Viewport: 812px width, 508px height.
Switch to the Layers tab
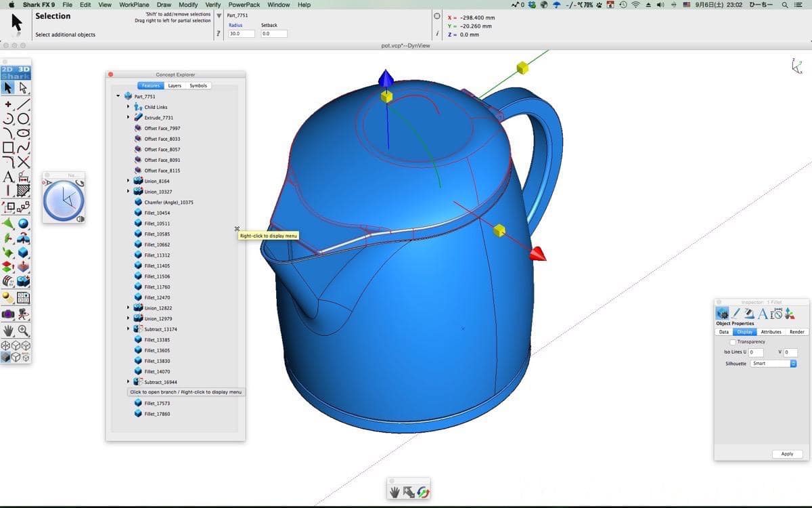(x=175, y=86)
